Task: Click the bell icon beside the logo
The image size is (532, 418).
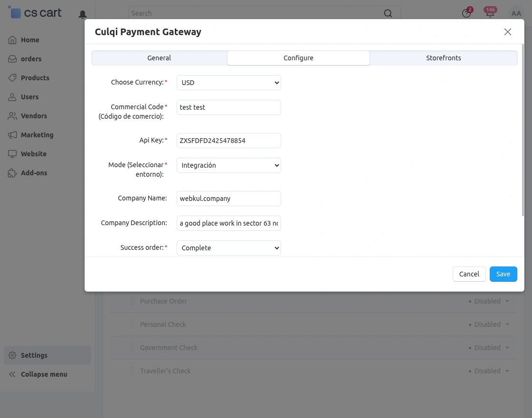Action: 83,14
